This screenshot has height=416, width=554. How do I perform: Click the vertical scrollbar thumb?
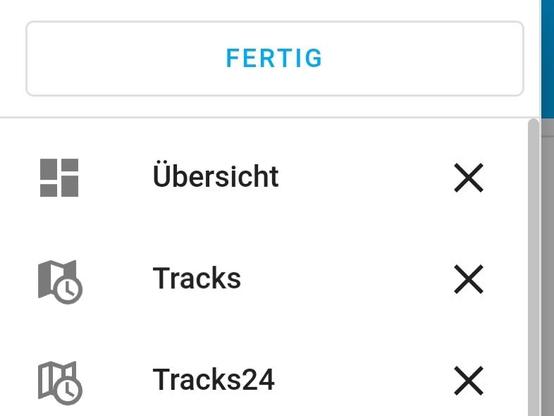[x=534, y=268]
